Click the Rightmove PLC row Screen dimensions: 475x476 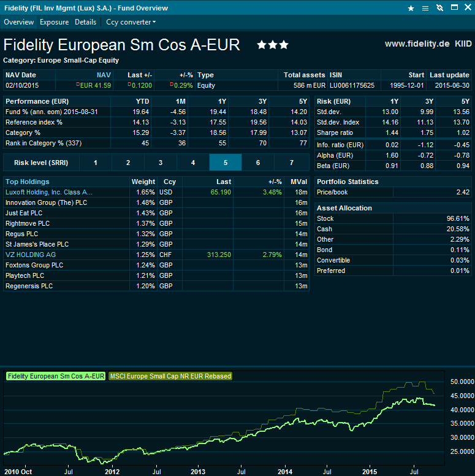[x=156, y=223]
